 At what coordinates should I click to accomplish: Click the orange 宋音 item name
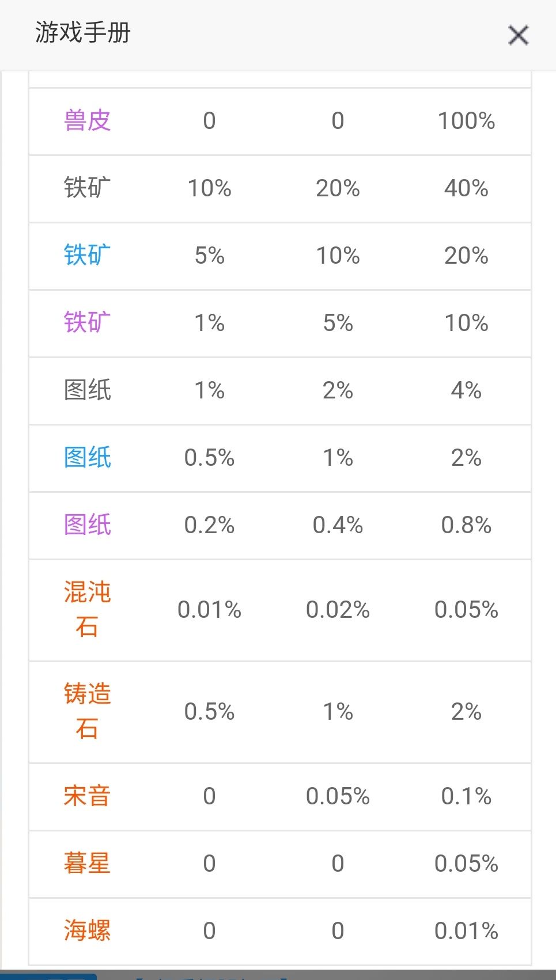87,796
